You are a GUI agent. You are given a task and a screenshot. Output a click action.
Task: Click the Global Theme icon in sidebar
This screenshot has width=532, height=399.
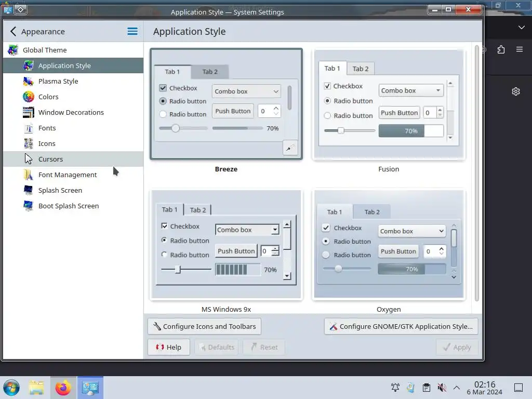tap(13, 50)
